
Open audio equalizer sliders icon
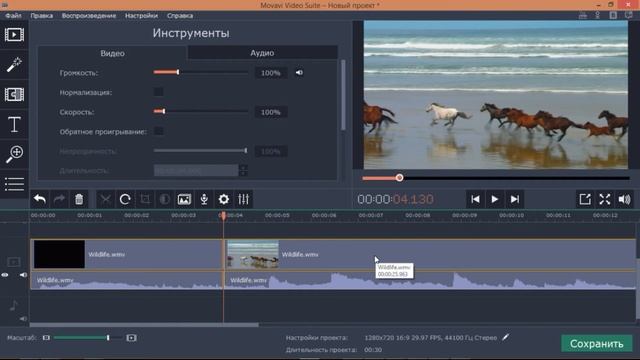coord(244,199)
